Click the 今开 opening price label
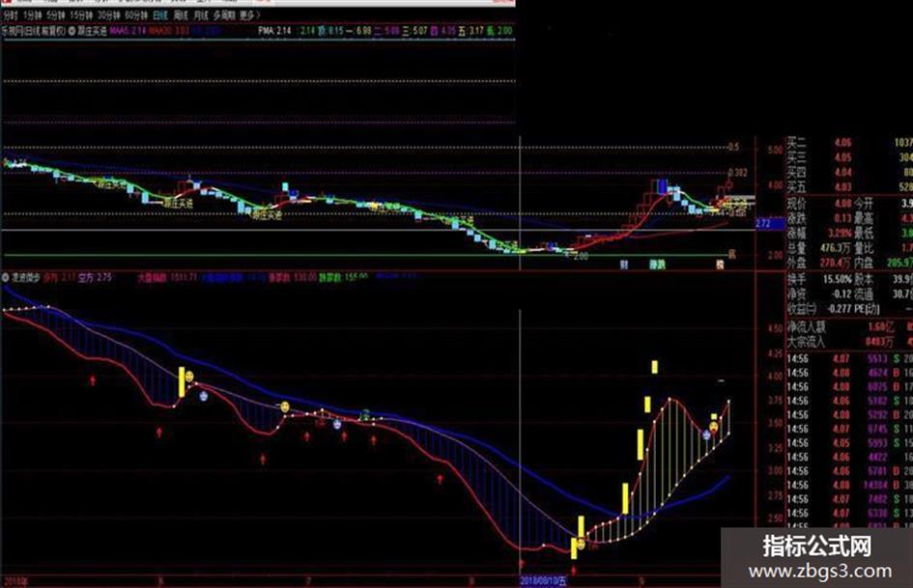 [863, 203]
